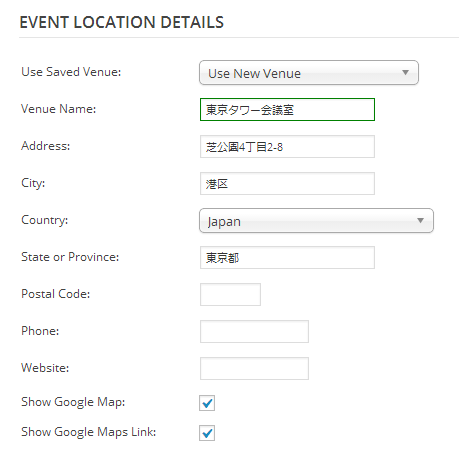Click the 'Website:' field label
Screen dimensions: 459x455
45,368
